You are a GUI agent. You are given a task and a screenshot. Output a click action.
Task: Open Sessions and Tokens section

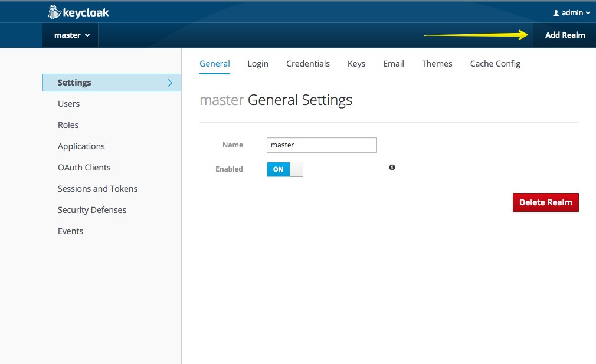98,189
